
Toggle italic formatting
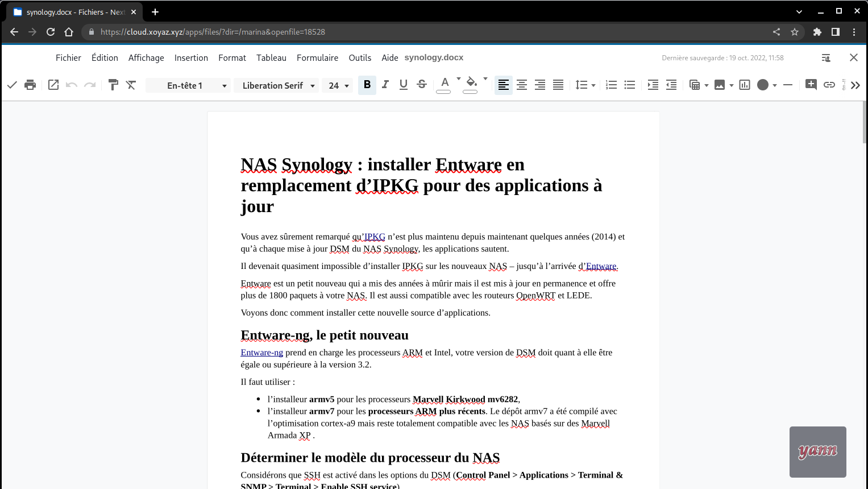pos(385,85)
